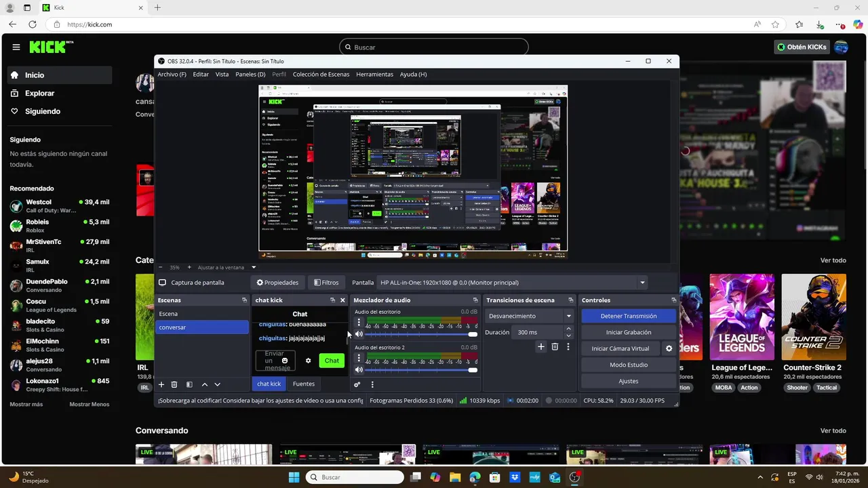Send message with green Chat button
The height and width of the screenshot is (488, 868).
(x=332, y=361)
